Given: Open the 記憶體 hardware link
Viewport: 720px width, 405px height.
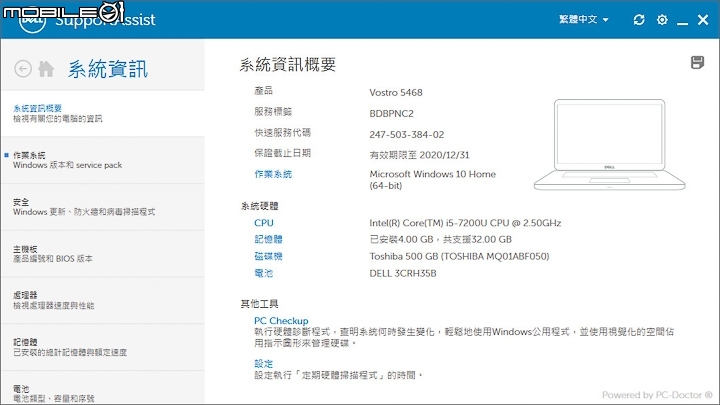Looking at the screenshot, I should [x=269, y=239].
